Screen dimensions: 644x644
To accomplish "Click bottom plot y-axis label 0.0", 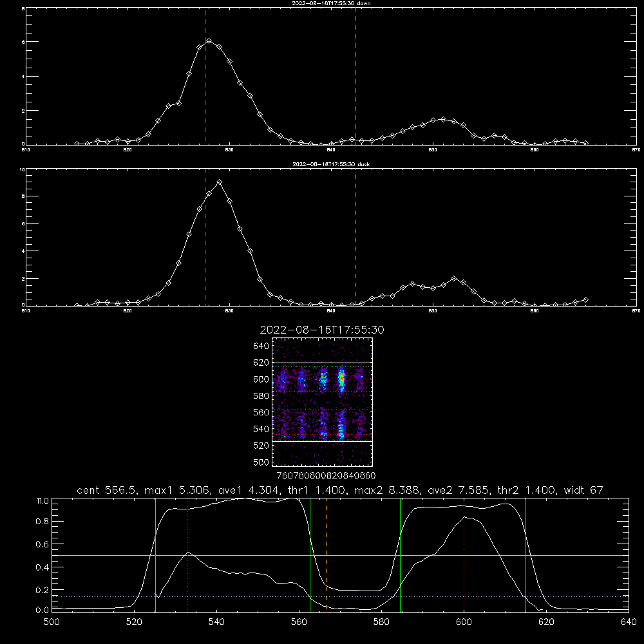I will 43,611.
